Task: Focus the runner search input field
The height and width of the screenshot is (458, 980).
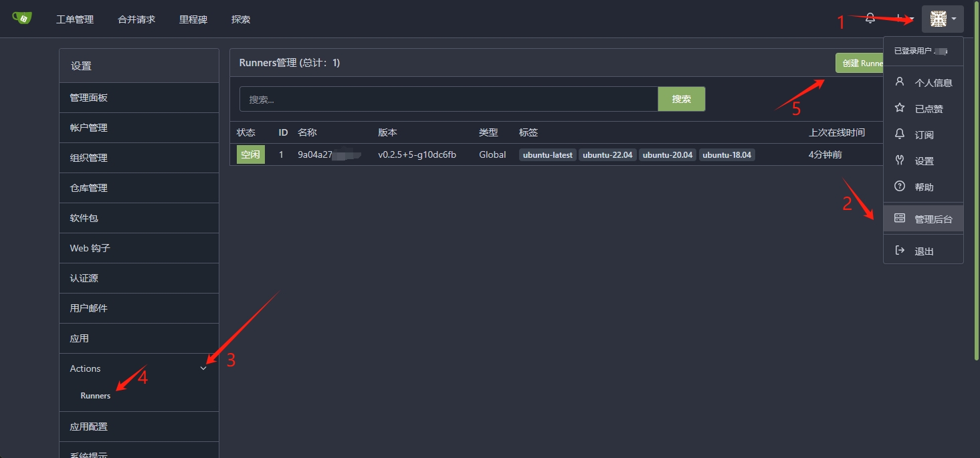Action: [x=448, y=99]
